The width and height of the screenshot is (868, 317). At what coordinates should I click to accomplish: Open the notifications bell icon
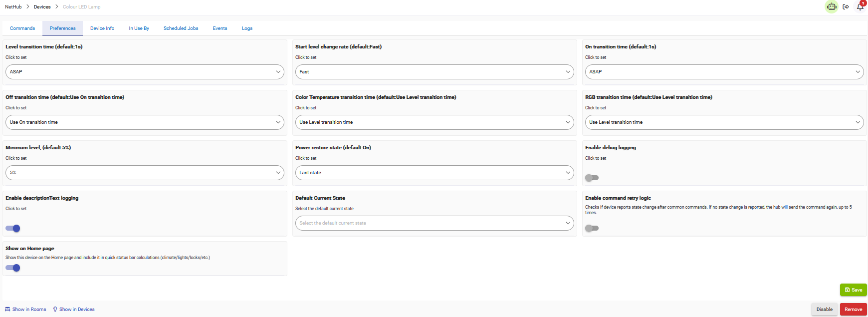(x=860, y=6)
